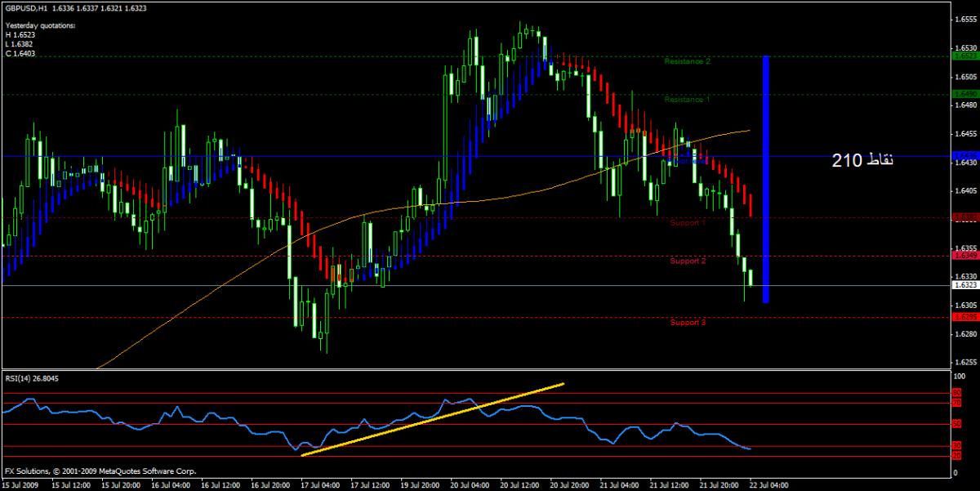Click the Support 1 level label
Screen dimensions: 980x491
[x=688, y=222]
